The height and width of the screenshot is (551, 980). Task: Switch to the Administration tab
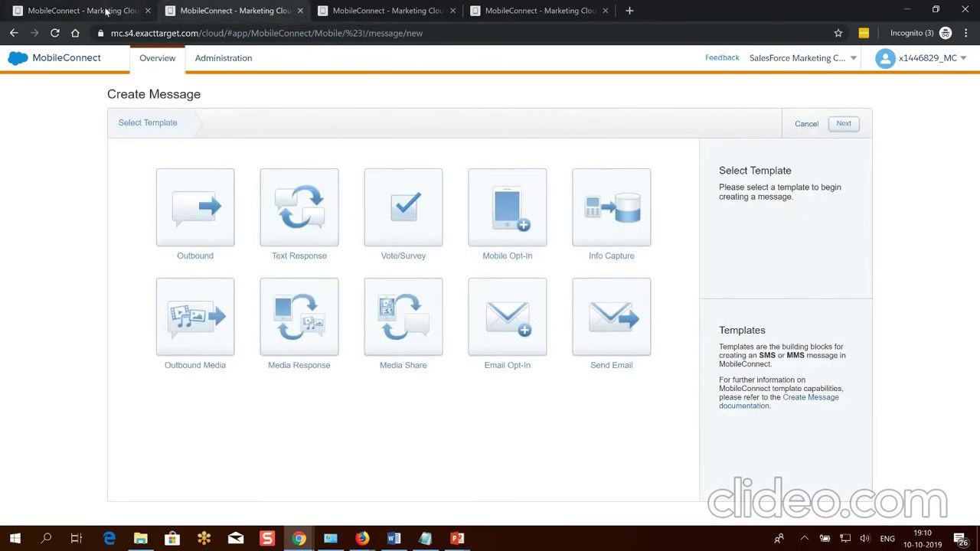click(224, 58)
